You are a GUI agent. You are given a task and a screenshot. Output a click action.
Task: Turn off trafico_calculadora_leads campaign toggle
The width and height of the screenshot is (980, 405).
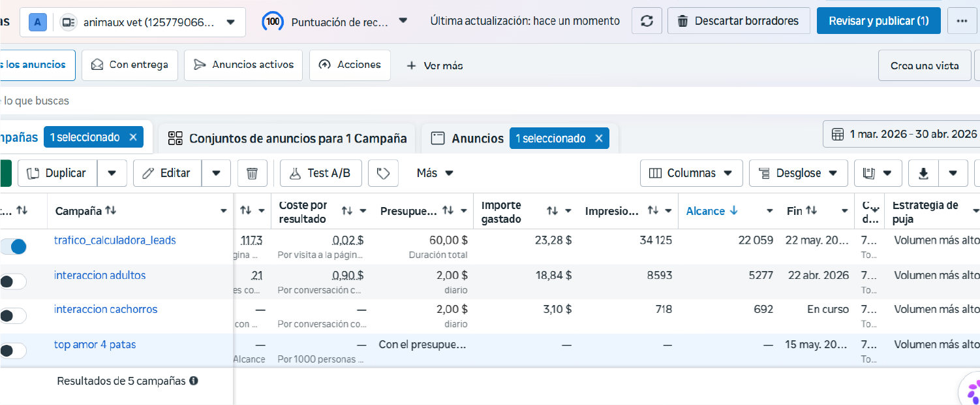13,246
